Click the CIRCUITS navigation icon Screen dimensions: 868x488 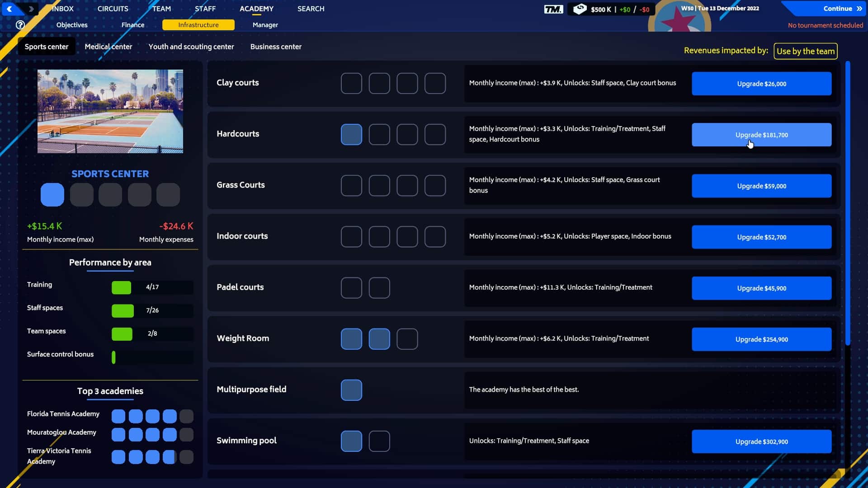click(x=112, y=8)
